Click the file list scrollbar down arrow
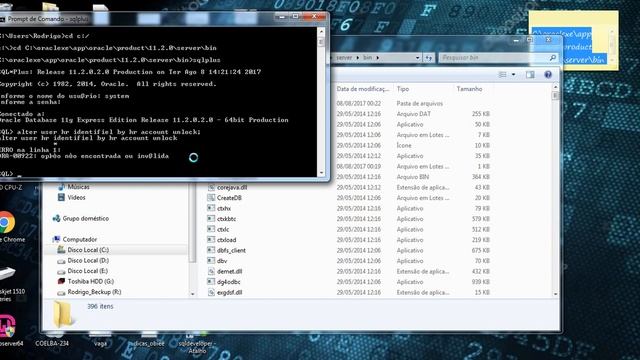Image resolution: width=640 pixels, height=360 pixels. point(555,294)
